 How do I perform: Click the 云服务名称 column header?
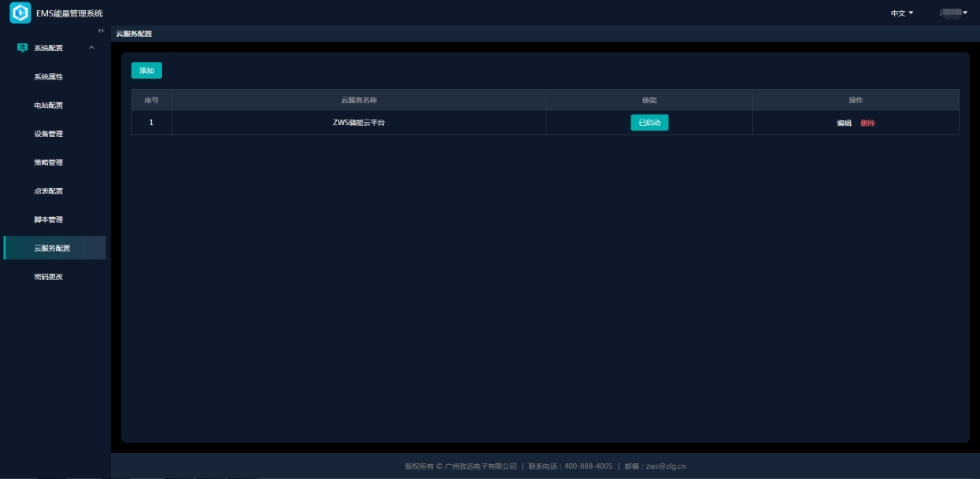coord(359,100)
